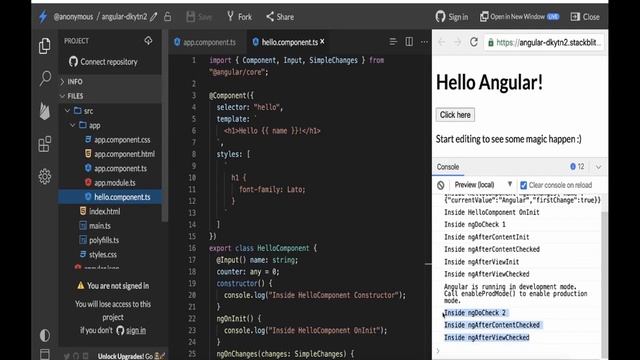Open editor more options ellipsis

tap(424, 42)
